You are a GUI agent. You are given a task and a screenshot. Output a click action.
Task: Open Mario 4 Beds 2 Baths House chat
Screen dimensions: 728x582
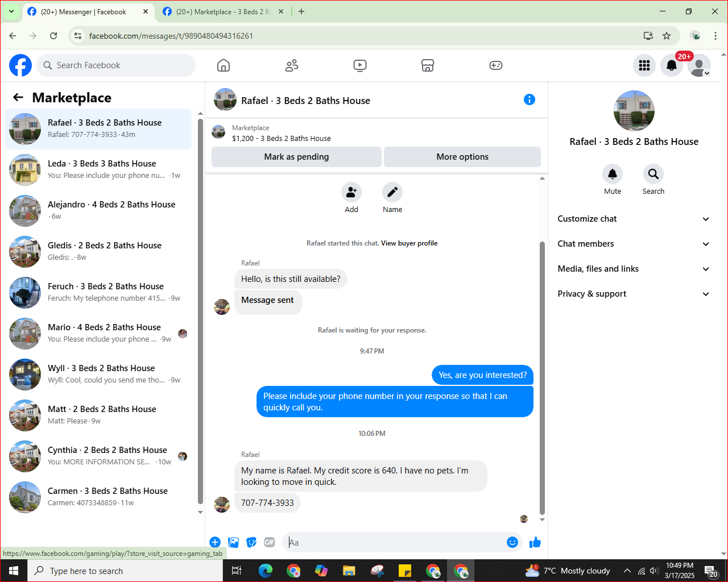tap(98, 334)
